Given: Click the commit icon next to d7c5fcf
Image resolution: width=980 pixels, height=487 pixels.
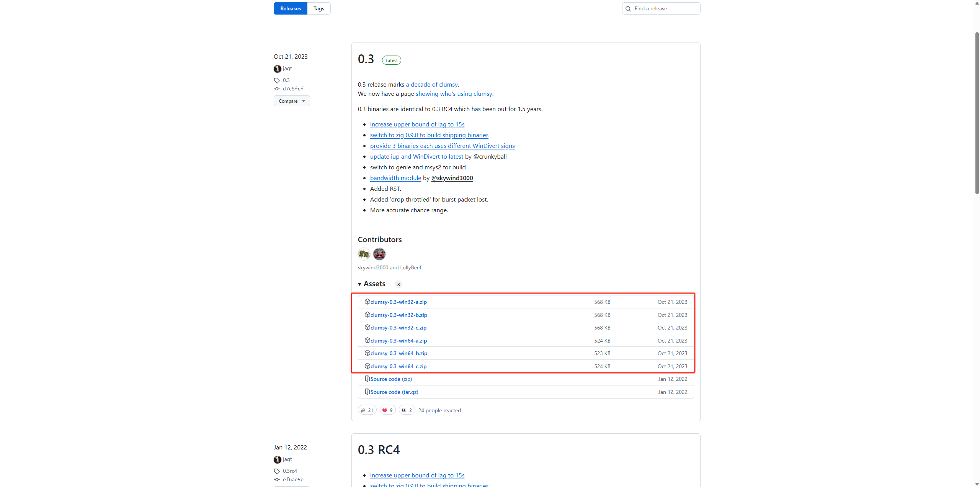Looking at the screenshot, I should tap(277, 89).
